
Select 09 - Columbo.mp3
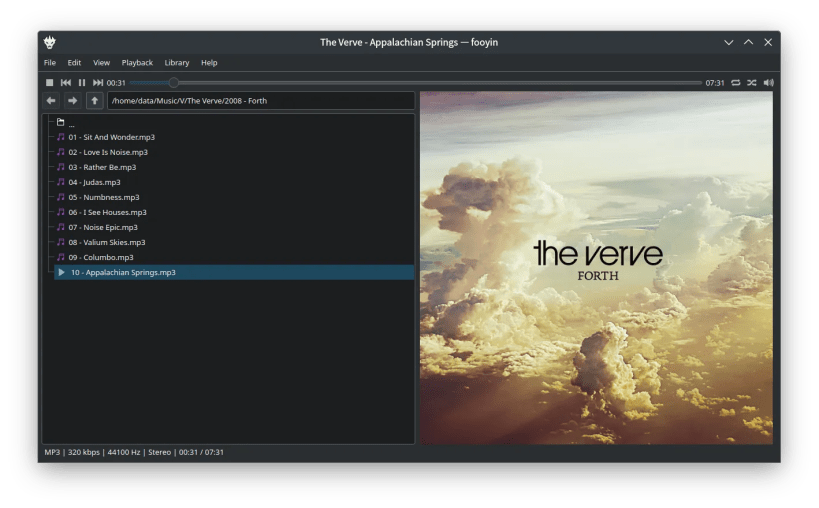(x=235, y=257)
